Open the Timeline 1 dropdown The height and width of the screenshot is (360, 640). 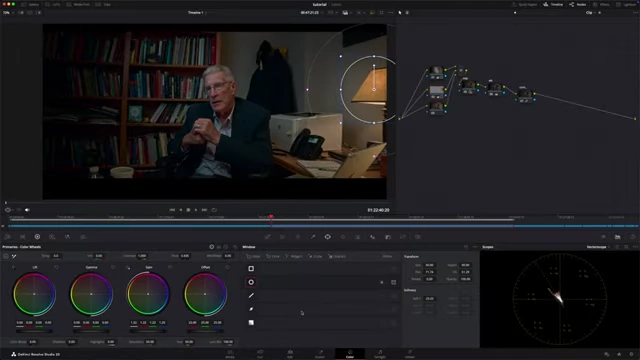tap(197, 13)
